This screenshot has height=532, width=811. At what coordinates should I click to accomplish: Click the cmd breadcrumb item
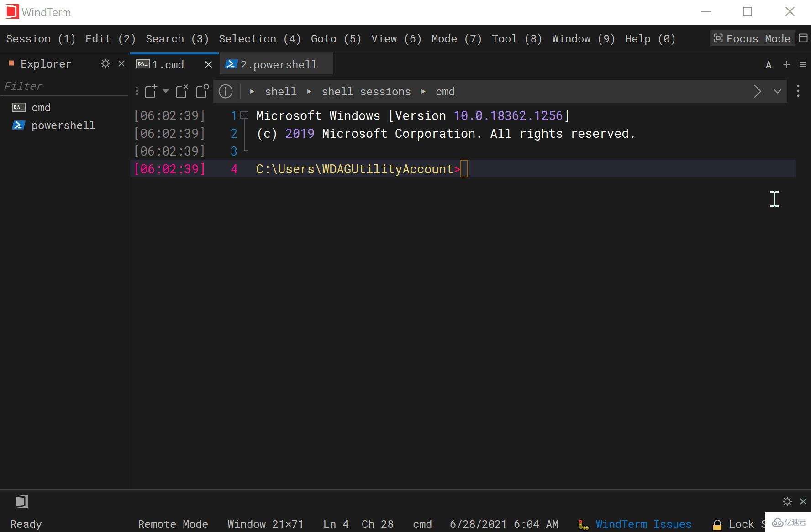click(445, 92)
